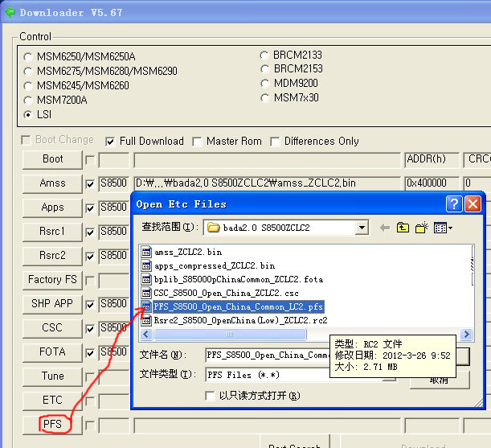
Task: Toggle the checkbox next to the CSC button
Action: click(90, 329)
